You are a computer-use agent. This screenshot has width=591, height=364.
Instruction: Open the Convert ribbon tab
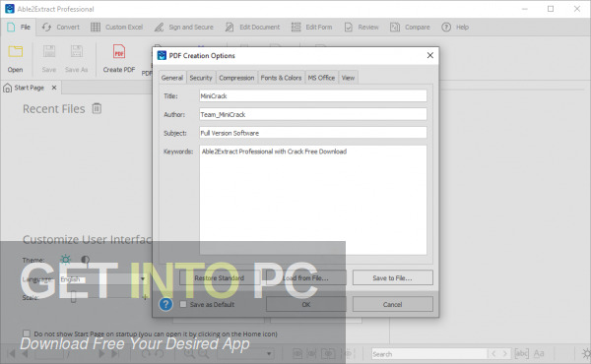click(x=61, y=28)
